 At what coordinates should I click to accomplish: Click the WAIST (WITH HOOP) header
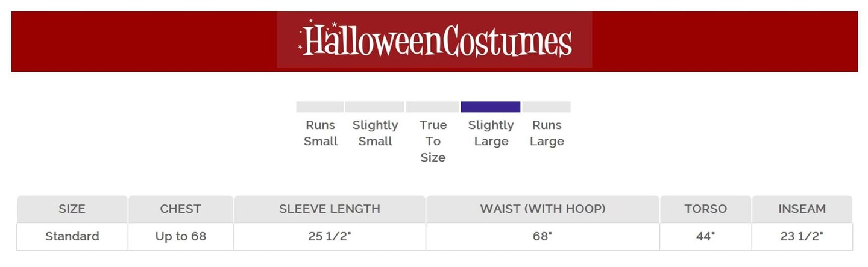point(542,209)
